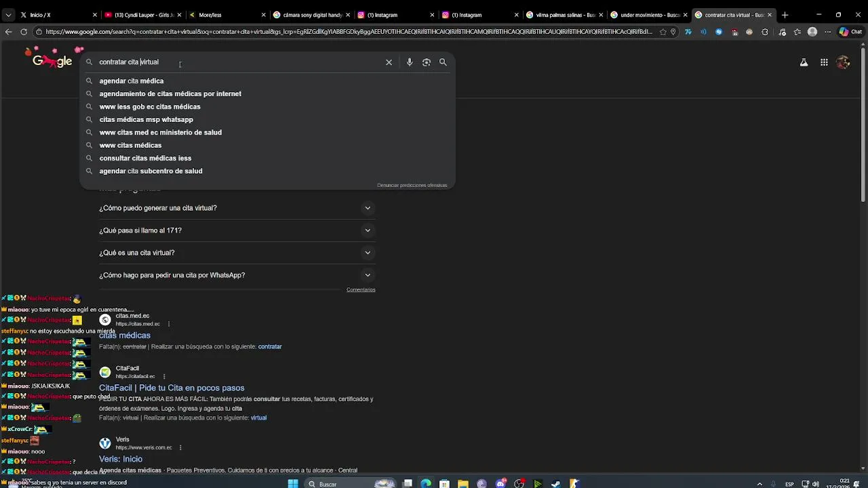Open the Shazam extension icon
Screen dimensions: 868x488
[x=719, y=32]
